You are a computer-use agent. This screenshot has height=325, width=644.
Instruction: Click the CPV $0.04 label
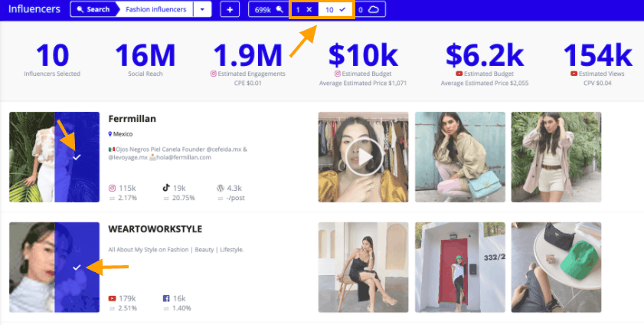pyautogui.click(x=597, y=83)
